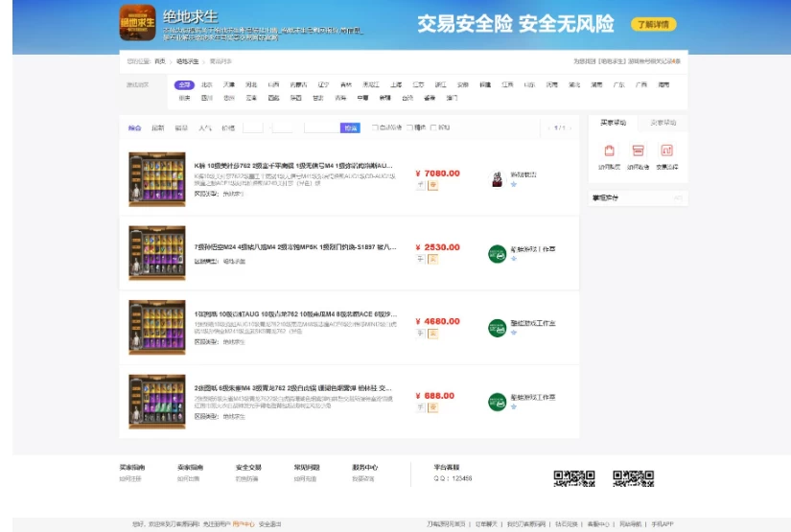Click the right QR code in footer
This screenshot has width=791, height=532.
click(x=633, y=478)
